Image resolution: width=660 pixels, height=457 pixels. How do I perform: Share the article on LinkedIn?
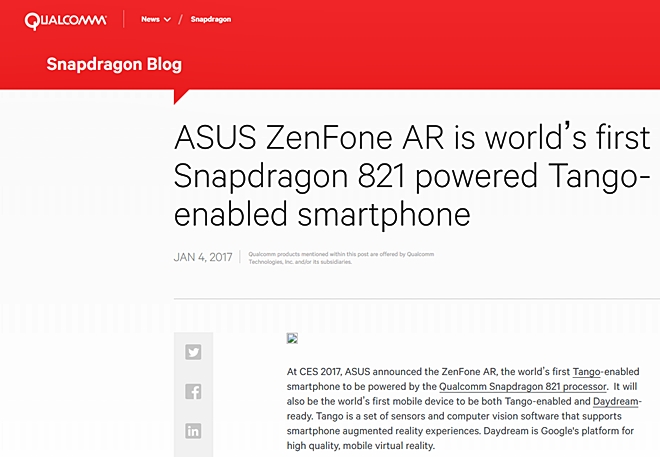pyautogui.click(x=193, y=430)
